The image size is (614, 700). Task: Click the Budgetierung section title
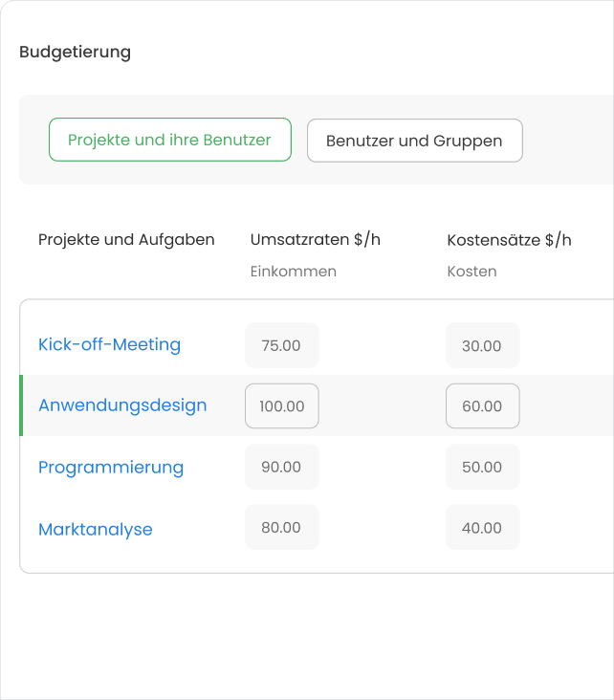(75, 52)
